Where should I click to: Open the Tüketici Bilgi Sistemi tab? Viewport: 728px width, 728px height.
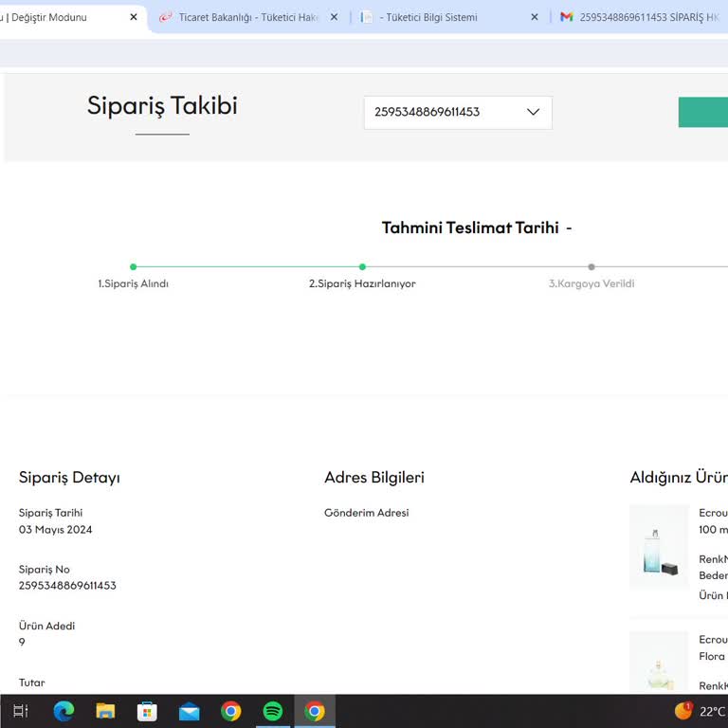pos(431,17)
